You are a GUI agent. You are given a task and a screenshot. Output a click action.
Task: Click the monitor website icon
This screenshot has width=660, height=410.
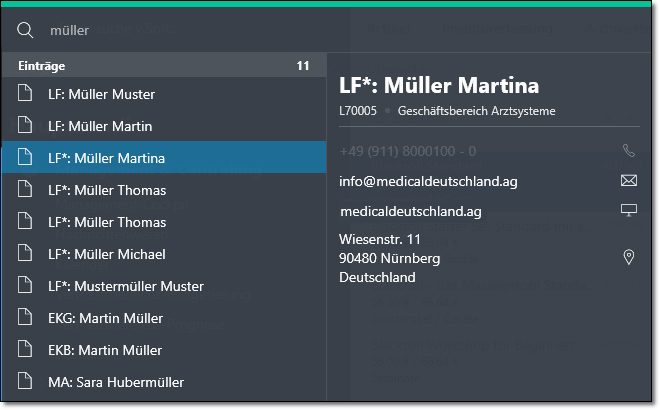(x=628, y=211)
